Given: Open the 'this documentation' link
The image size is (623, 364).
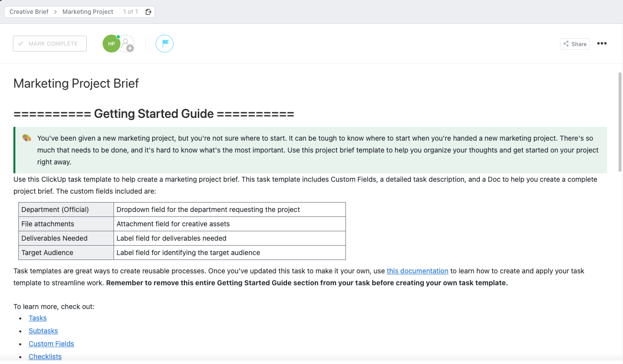Looking at the screenshot, I should [417, 271].
